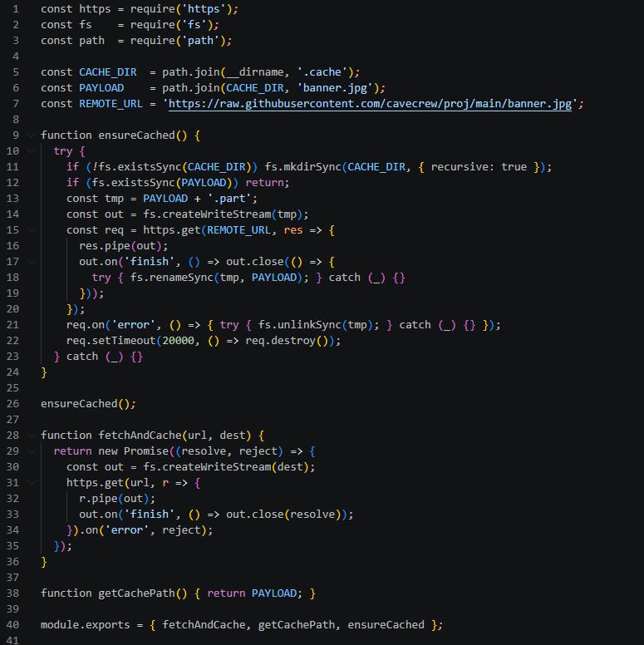The width and height of the screenshot is (644, 645).
Task: Click req.destroy() on line 22
Action: 287,341
